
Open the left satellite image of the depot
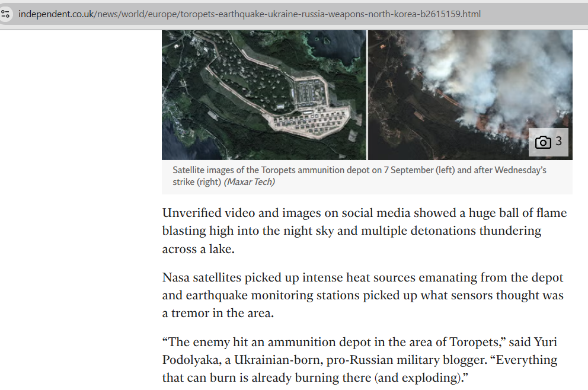tap(264, 95)
